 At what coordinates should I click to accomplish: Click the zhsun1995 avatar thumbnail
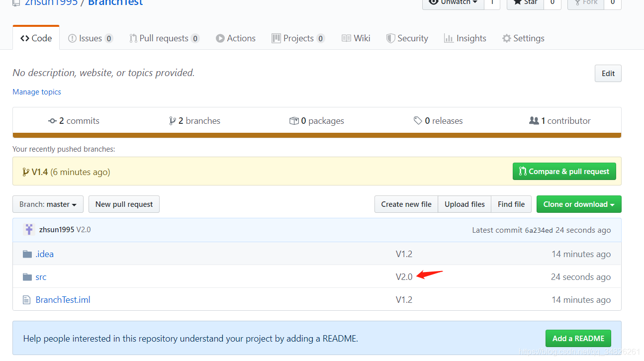(x=29, y=230)
